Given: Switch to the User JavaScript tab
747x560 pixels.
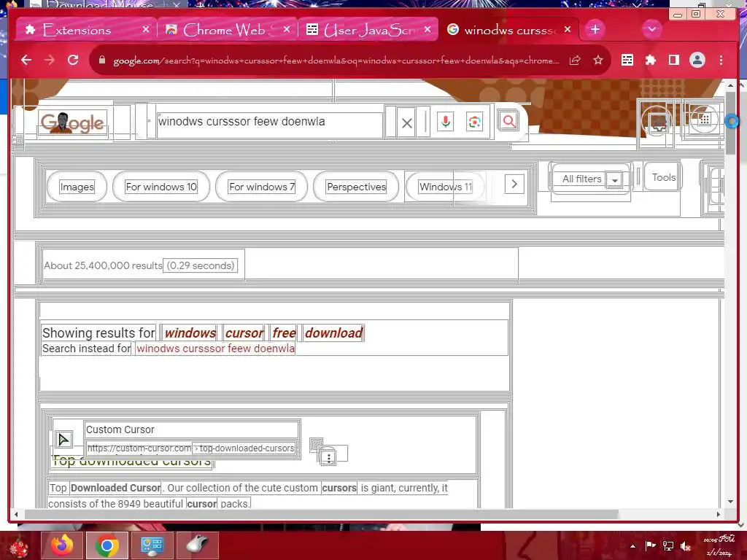Looking at the screenshot, I should (x=368, y=30).
